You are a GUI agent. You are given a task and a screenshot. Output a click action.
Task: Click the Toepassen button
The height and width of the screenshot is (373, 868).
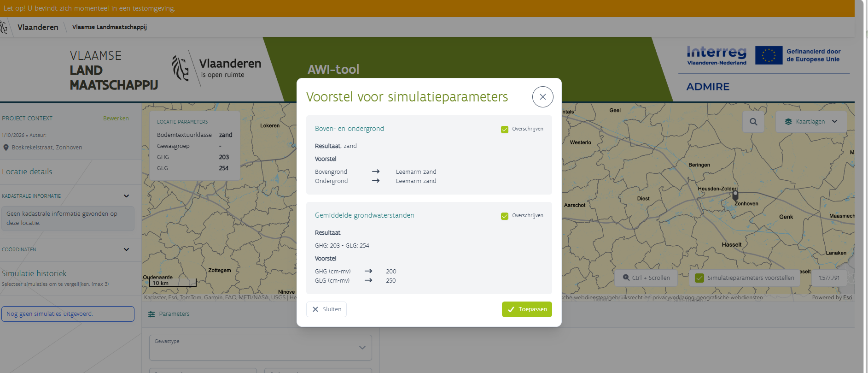[x=527, y=309]
